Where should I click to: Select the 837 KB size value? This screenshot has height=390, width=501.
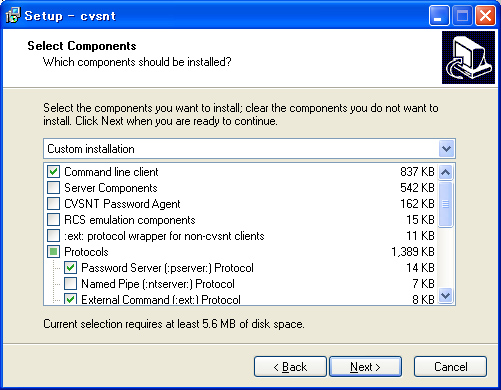[417, 172]
